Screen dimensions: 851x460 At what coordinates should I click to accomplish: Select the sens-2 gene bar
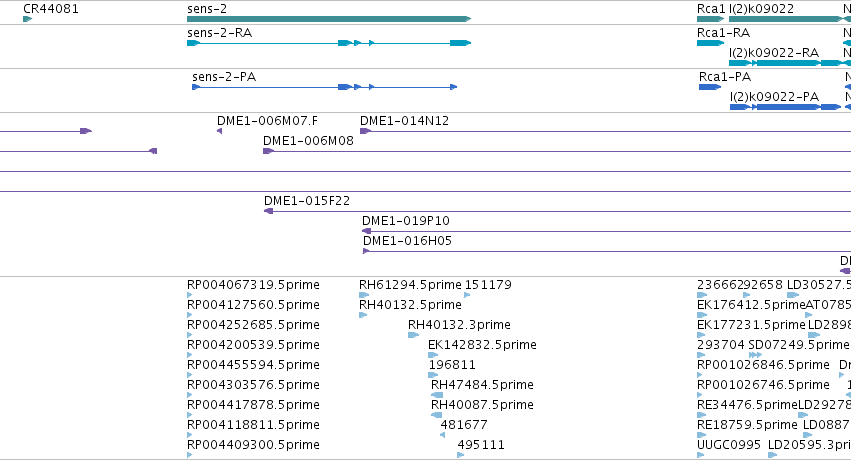pos(329,19)
